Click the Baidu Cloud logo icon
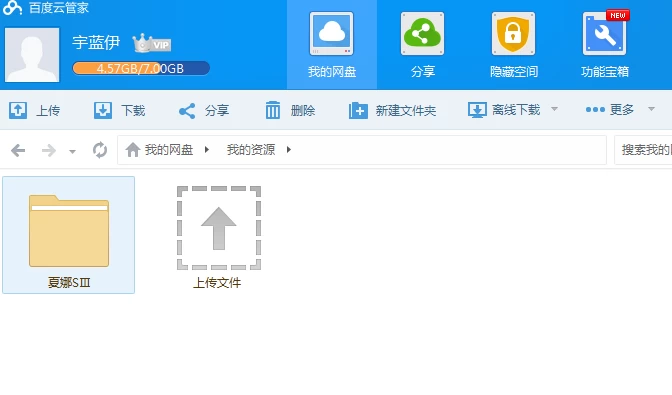 (12, 7)
